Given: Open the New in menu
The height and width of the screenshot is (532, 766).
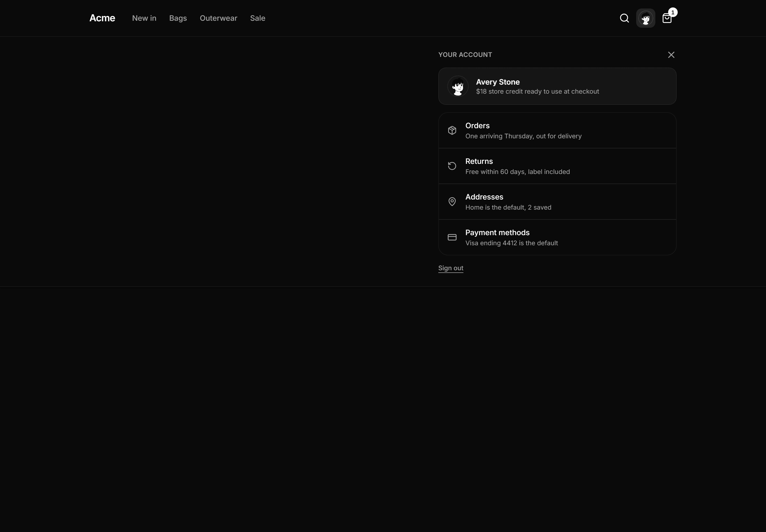Looking at the screenshot, I should (144, 18).
